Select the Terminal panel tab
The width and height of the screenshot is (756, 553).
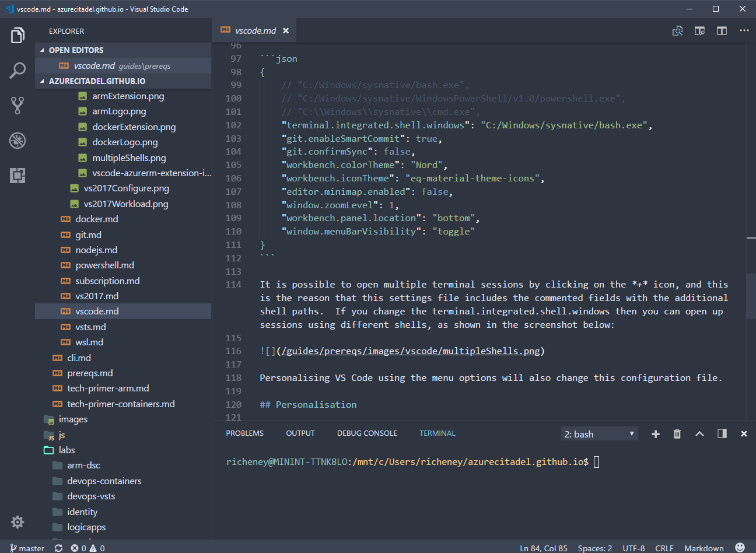[x=437, y=433]
